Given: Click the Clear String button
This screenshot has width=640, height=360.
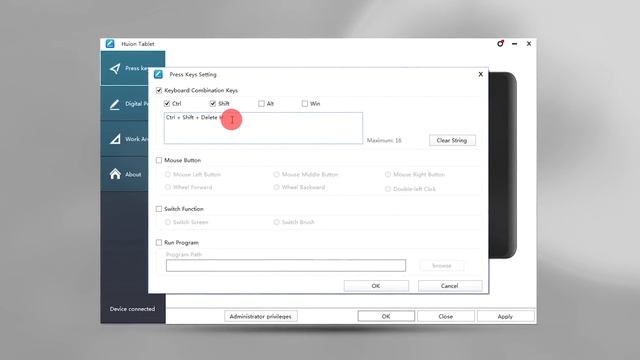Looking at the screenshot, I should (452, 140).
